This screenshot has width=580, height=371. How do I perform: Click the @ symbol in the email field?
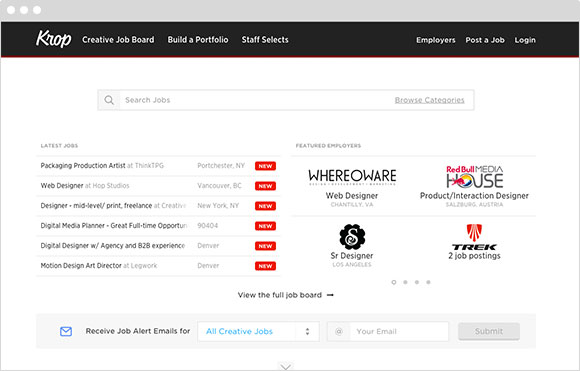pyautogui.click(x=338, y=331)
